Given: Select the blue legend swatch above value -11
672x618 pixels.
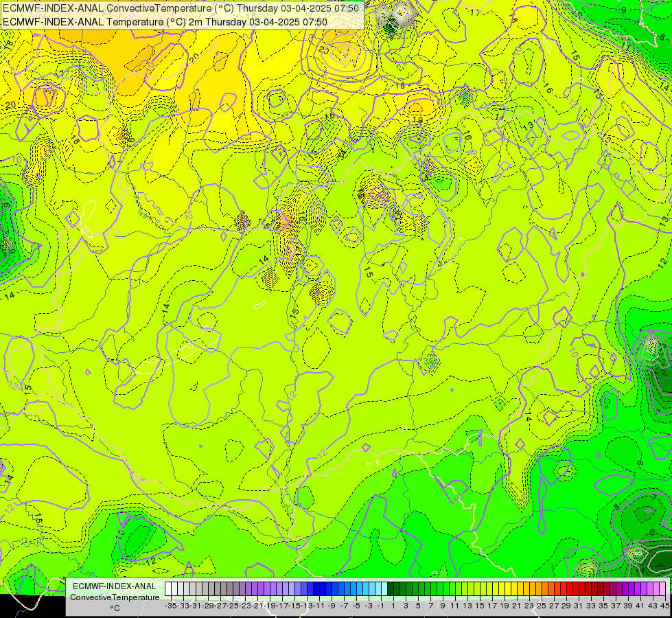Looking at the screenshot, I should [x=316, y=588].
